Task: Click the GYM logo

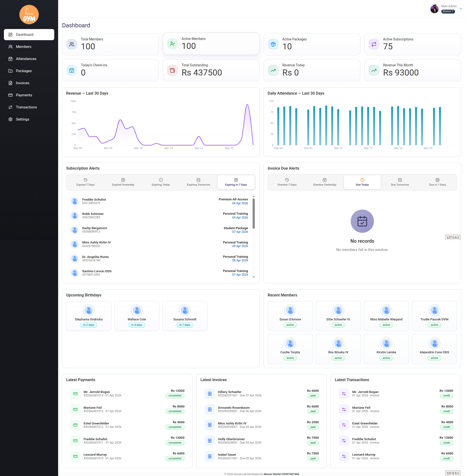Action: tap(29, 14)
